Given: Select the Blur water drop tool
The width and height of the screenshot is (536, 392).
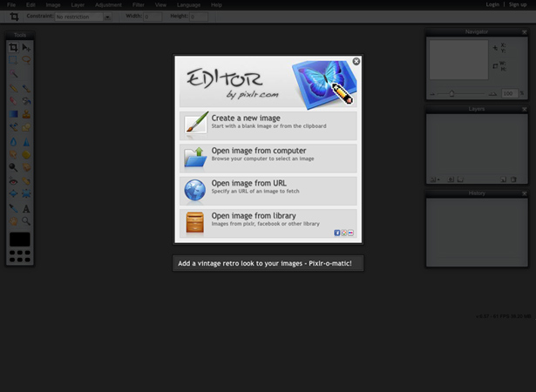Looking at the screenshot, I should tap(13, 141).
